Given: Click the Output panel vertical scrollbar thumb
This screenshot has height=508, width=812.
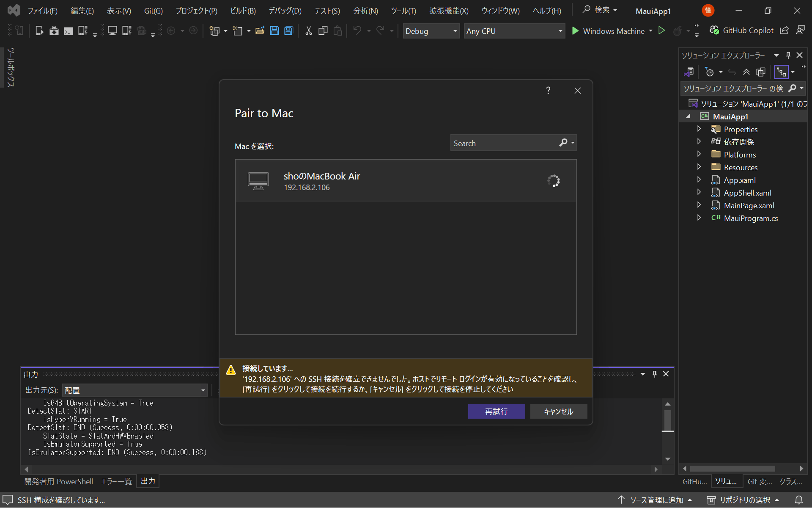Looking at the screenshot, I should tap(668, 420).
